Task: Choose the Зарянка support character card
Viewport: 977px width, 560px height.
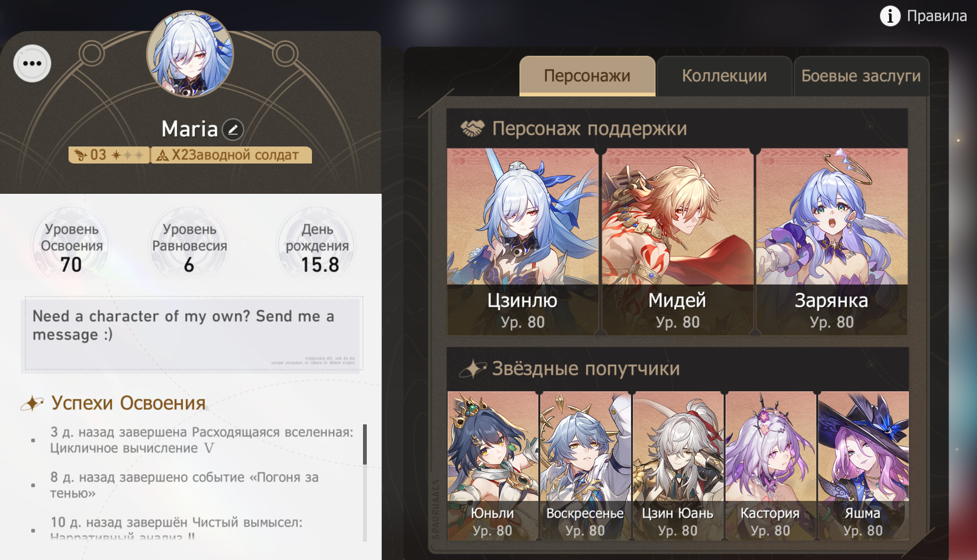Action: click(x=832, y=242)
